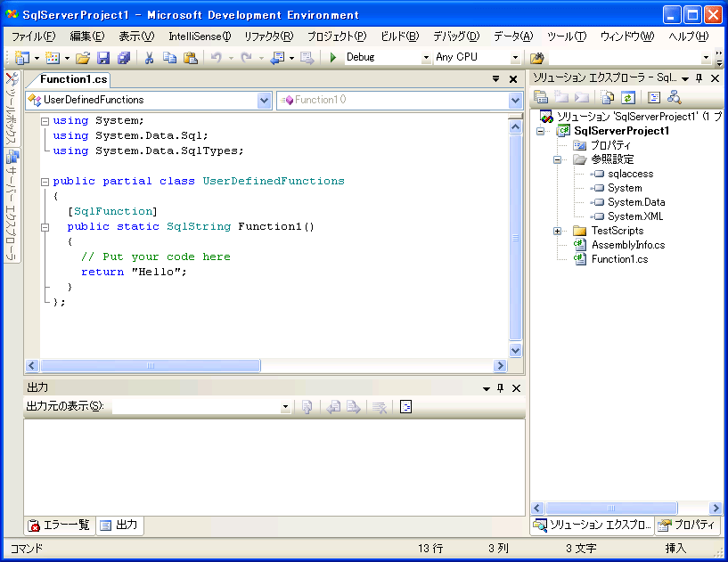This screenshot has height=562, width=728.
Task: Collapse the 参照設定 references node
Action: click(x=557, y=160)
